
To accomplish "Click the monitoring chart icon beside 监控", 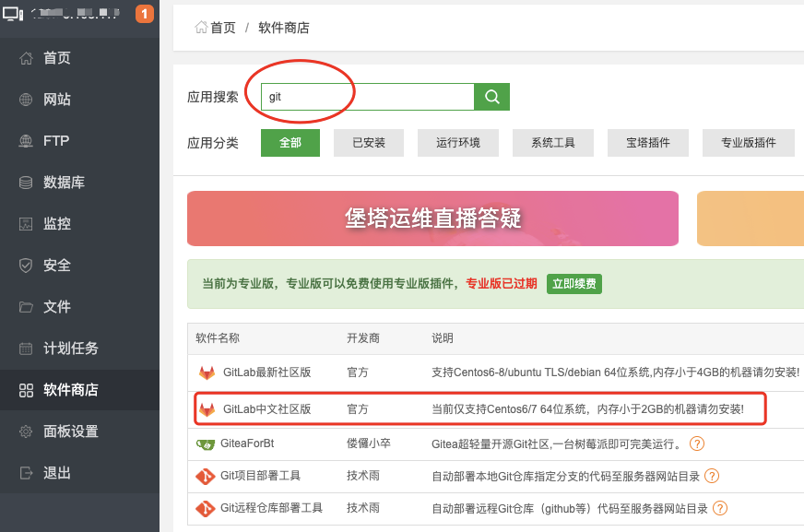I will (26, 224).
